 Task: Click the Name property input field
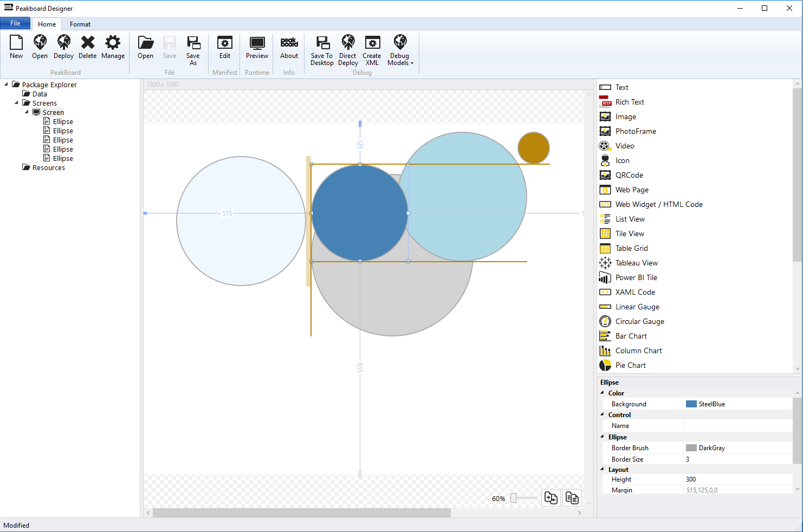[737, 426]
